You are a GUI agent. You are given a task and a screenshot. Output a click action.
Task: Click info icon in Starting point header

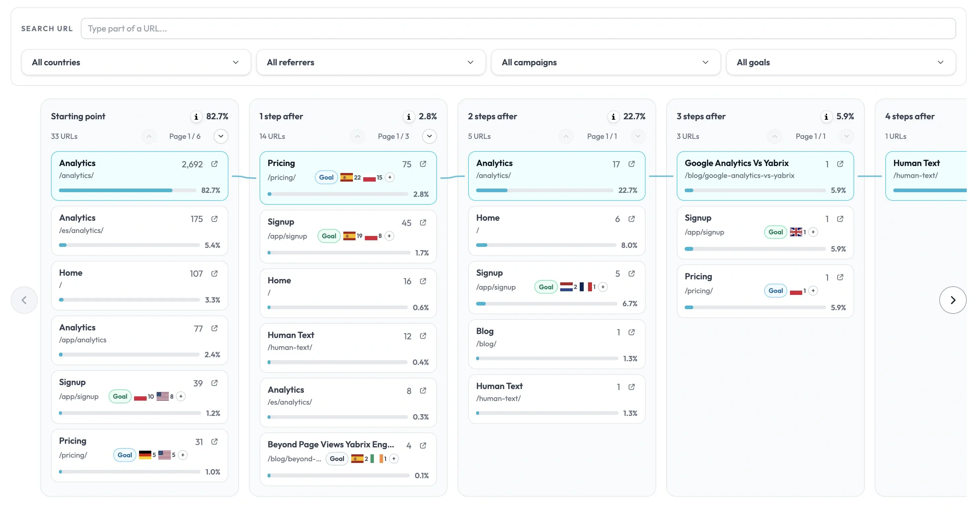[x=196, y=117]
